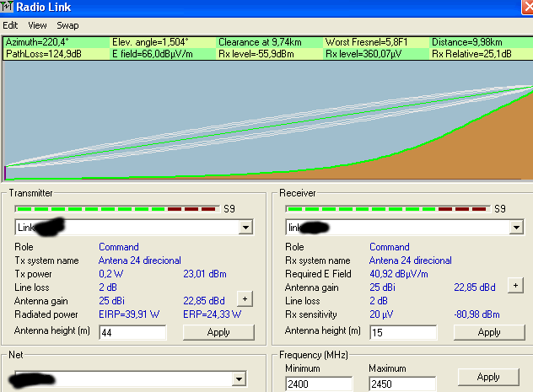533x392 pixels.
Task: Click the Transmitter Line loss 2 dB value
Action: click(108, 287)
